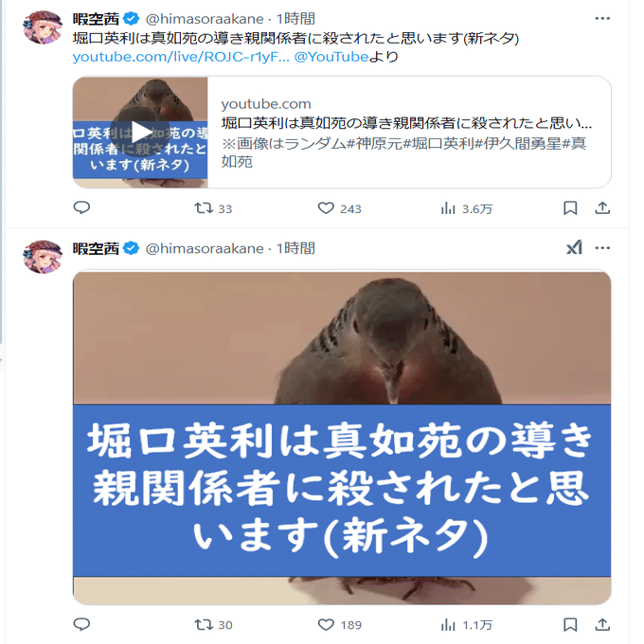Repost the first tweet with 33 reposts
The image size is (644, 644).
pos(213,208)
